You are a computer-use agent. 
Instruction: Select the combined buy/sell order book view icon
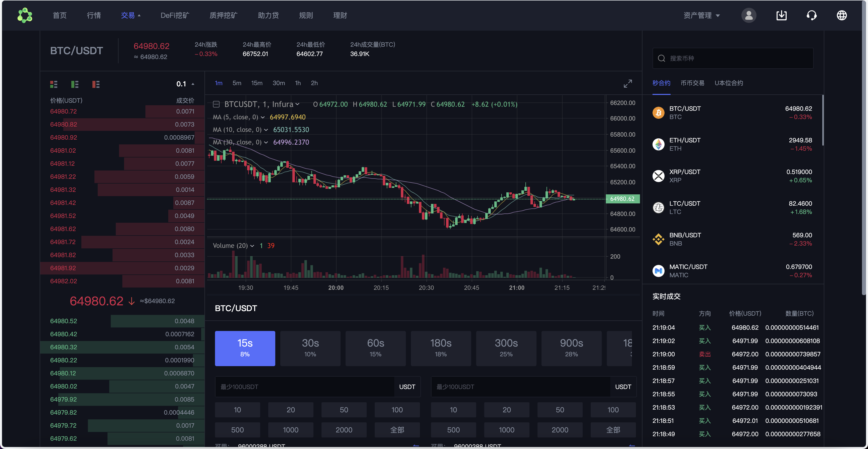pyautogui.click(x=53, y=84)
